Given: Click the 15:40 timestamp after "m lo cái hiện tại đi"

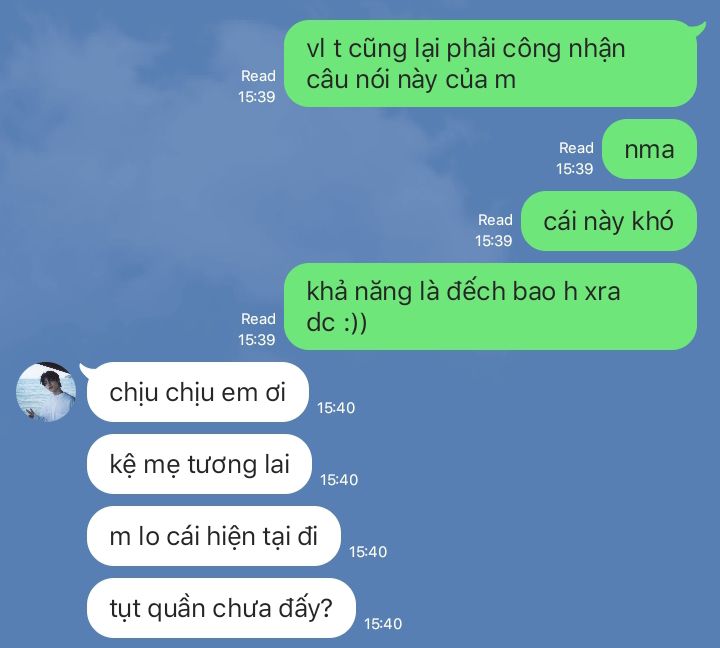Looking at the screenshot, I should [x=368, y=552].
